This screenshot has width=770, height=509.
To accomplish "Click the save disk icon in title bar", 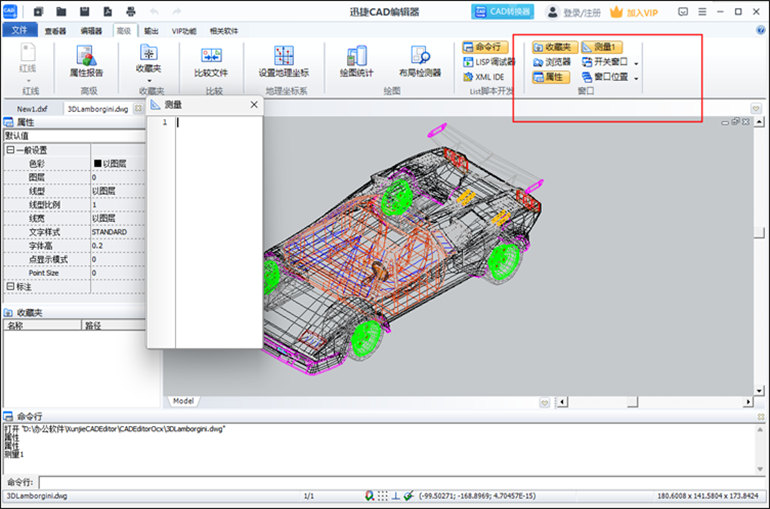I will (84, 11).
